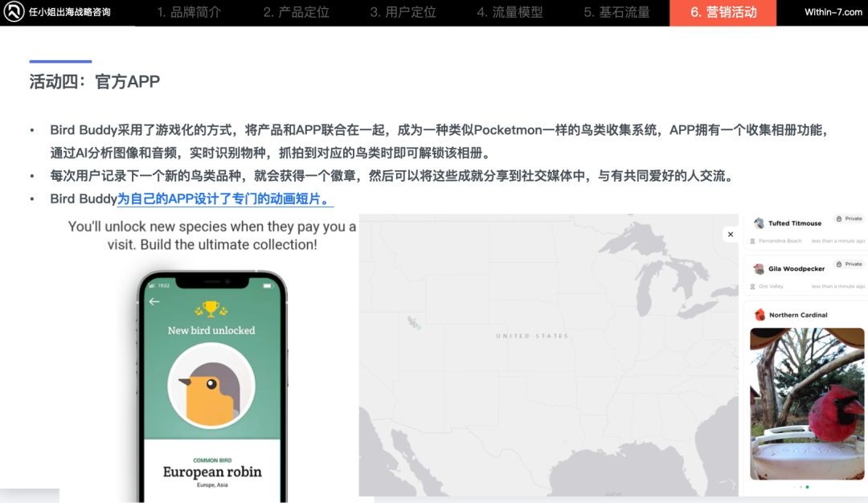Close the map panel with the X button
Image resolution: width=868 pixels, height=503 pixels.
[x=730, y=235]
